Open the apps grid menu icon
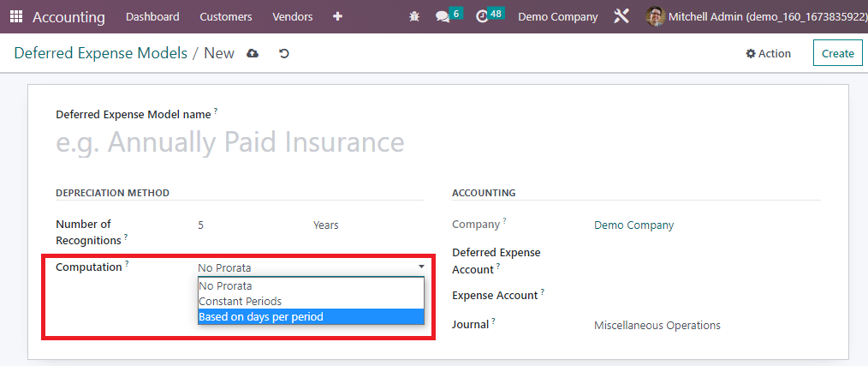Screen dimensions: 868x366 [16, 16]
